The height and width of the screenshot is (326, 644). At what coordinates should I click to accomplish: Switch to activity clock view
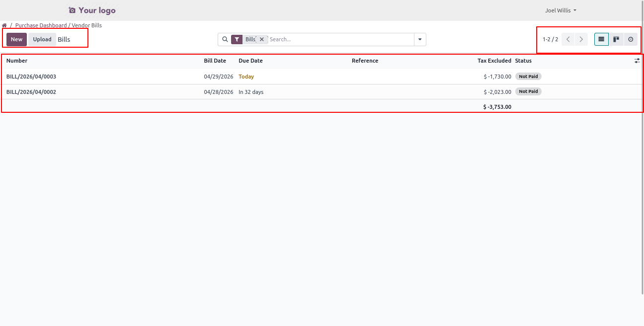click(631, 39)
